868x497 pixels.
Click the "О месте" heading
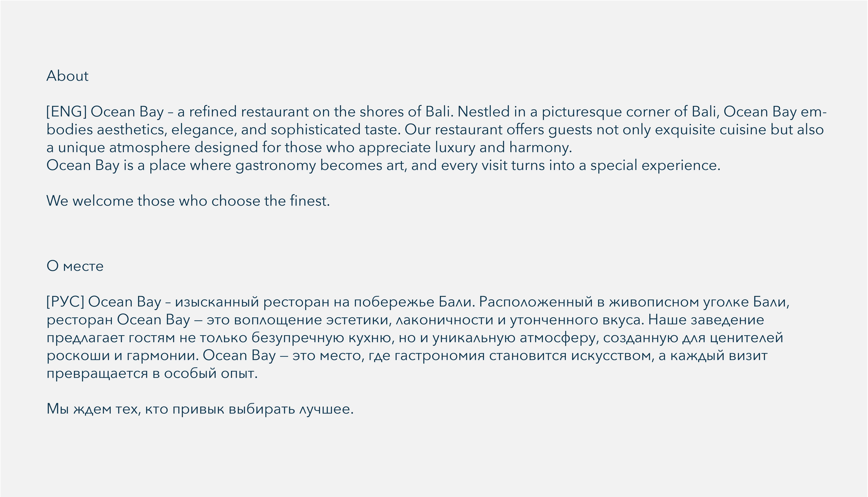tap(75, 266)
